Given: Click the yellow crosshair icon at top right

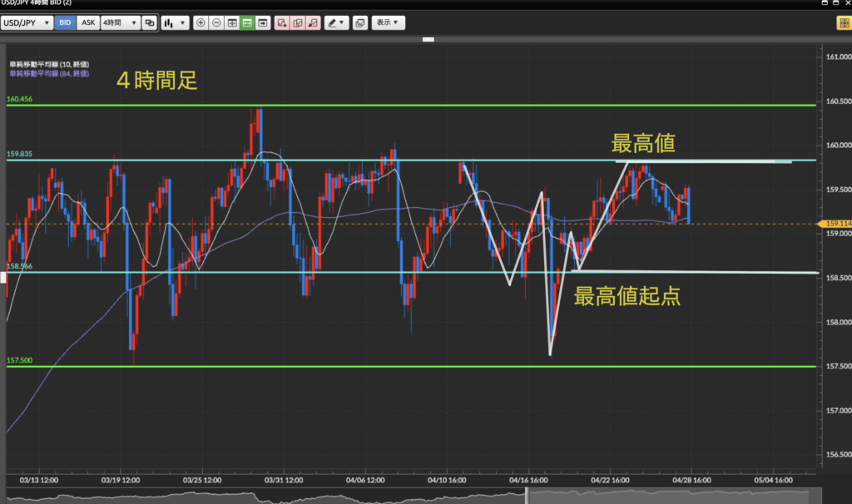Looking at the screenshot, I should tap(843, 23).
